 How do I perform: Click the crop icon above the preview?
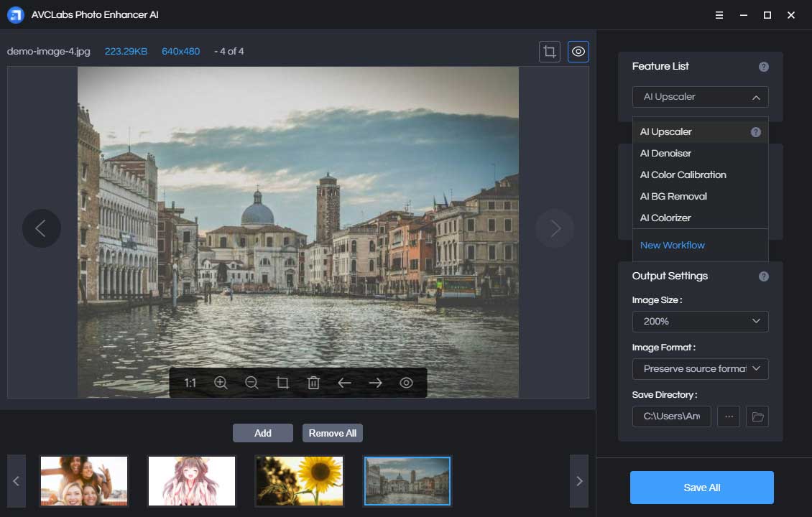(x=550, y=52)
